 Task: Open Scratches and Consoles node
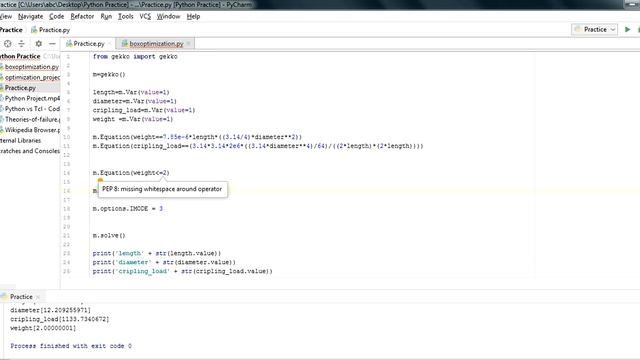30,151
